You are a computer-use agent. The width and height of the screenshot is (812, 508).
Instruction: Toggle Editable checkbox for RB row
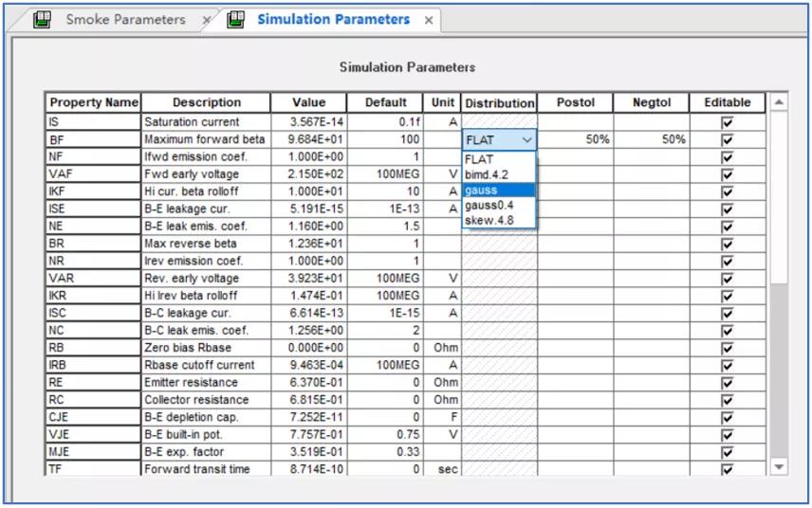tap(727, 348)
